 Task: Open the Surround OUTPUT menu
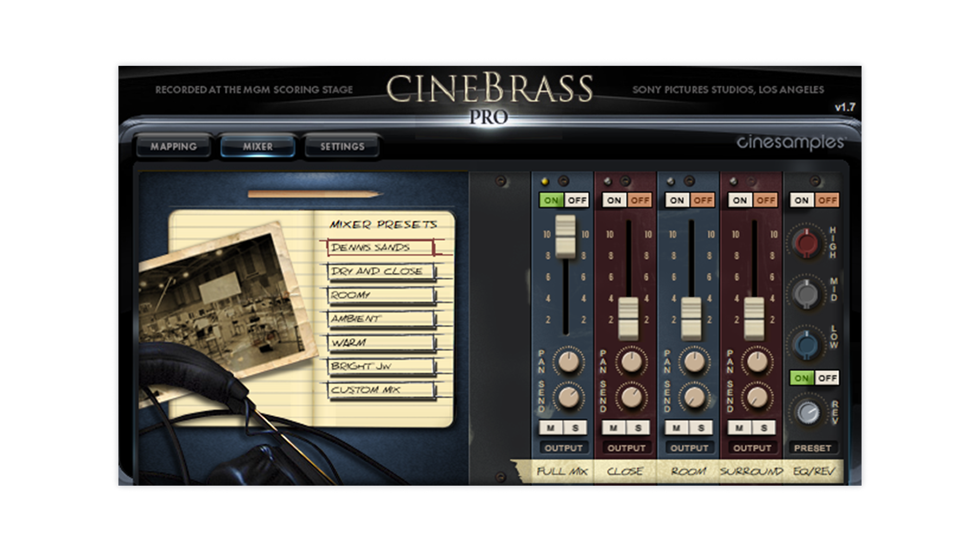(751, 448)
